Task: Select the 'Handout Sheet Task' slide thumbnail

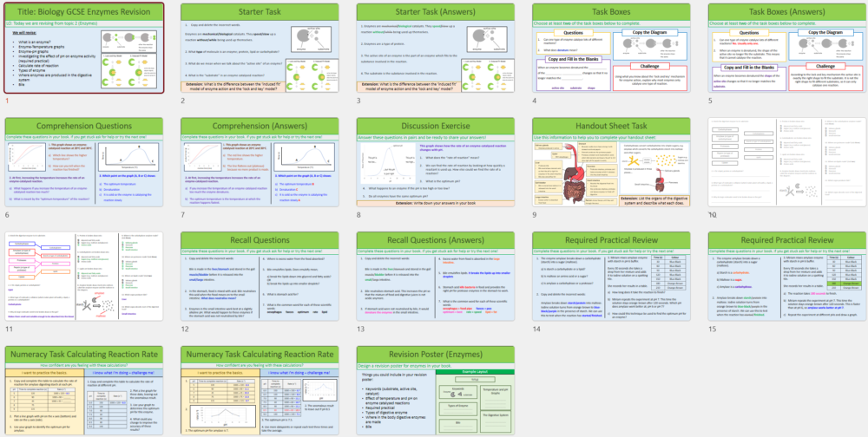Action: [x=611, y=162]
